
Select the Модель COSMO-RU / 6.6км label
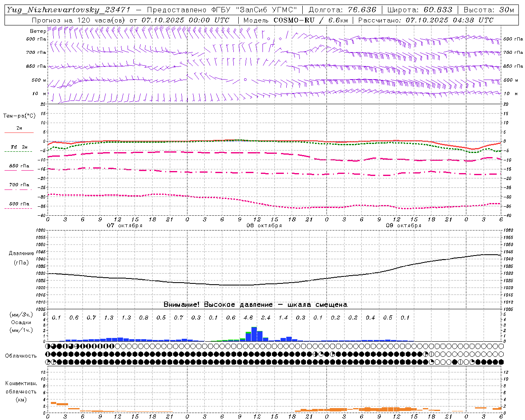[x=296, y=20]
